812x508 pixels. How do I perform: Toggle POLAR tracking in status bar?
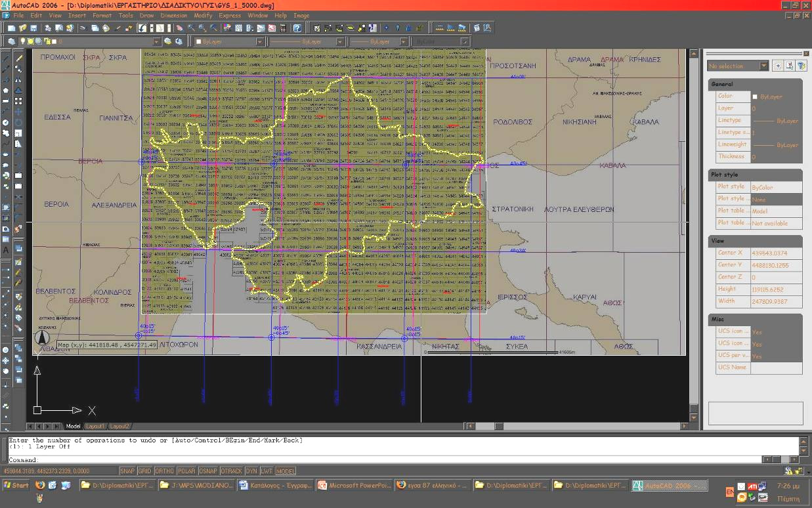(186, 471)
